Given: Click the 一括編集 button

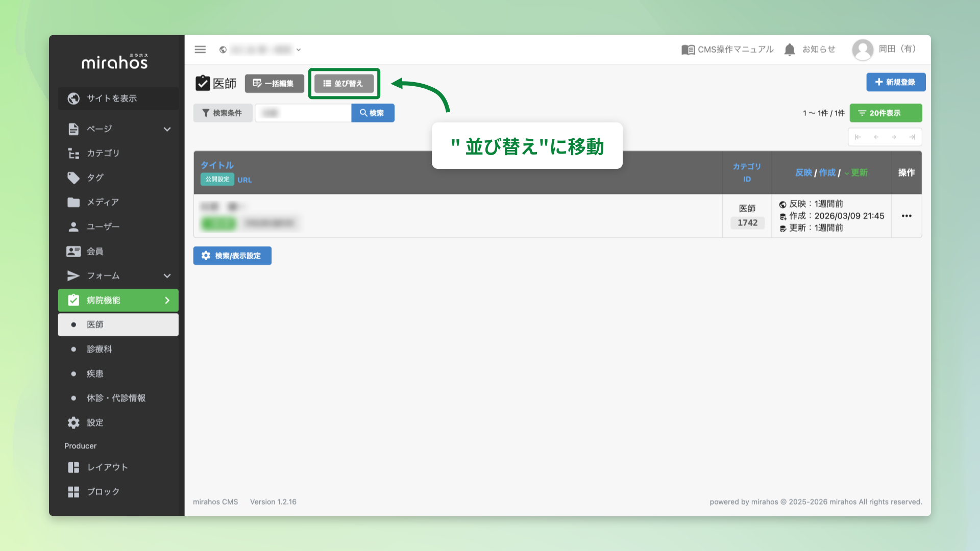Looking at the screenshot, I should pos(274,83).
